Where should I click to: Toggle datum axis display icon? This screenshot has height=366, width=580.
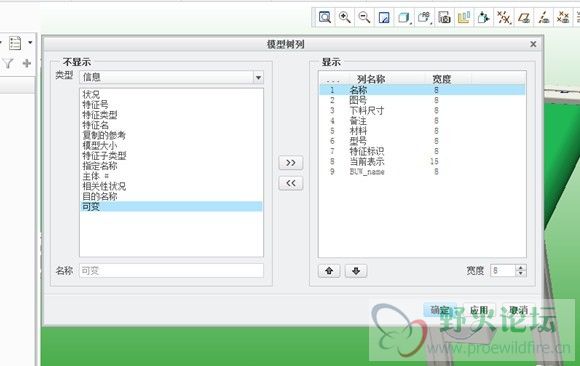(x=543, y=17)
